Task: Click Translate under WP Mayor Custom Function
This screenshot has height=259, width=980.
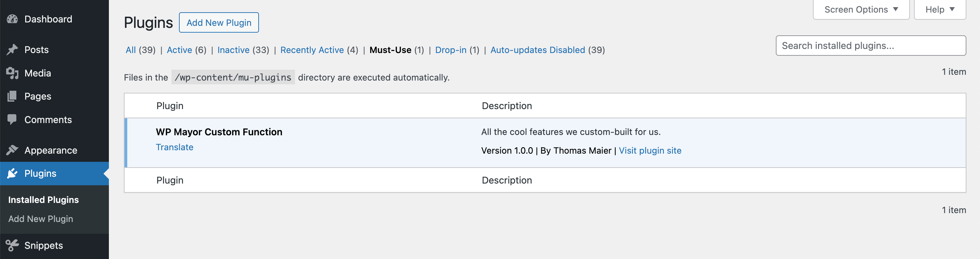Action: coord(175,148)
